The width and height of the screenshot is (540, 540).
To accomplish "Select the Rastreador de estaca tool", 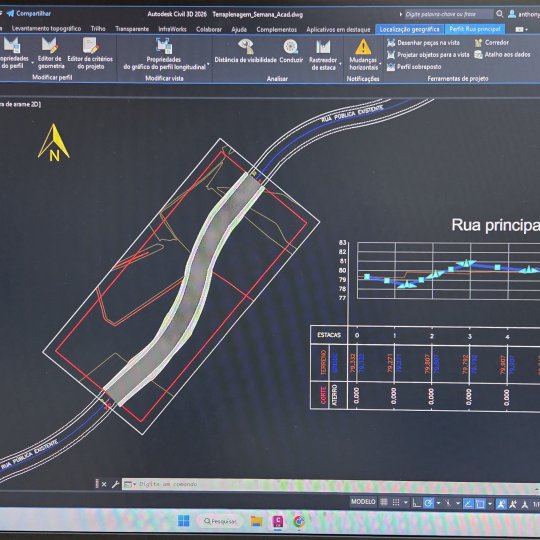I will coord(323,54).
